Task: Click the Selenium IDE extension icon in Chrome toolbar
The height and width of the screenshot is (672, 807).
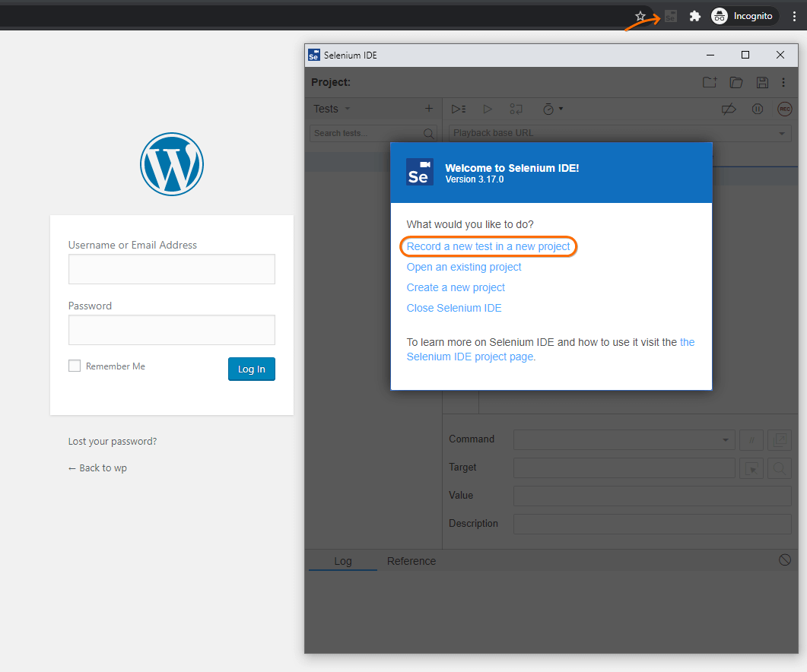Action: 670,17
